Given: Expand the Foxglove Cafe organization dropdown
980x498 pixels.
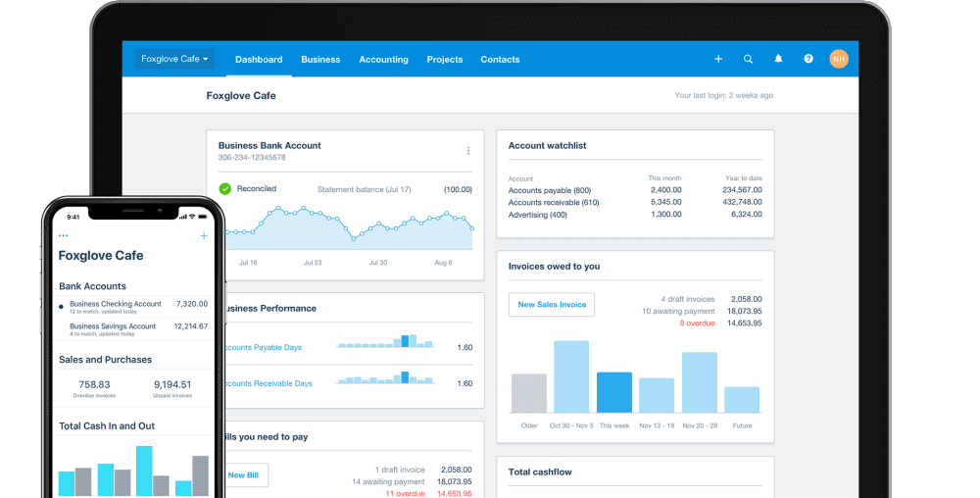Looking at the screenshot, I should (174, 59).
